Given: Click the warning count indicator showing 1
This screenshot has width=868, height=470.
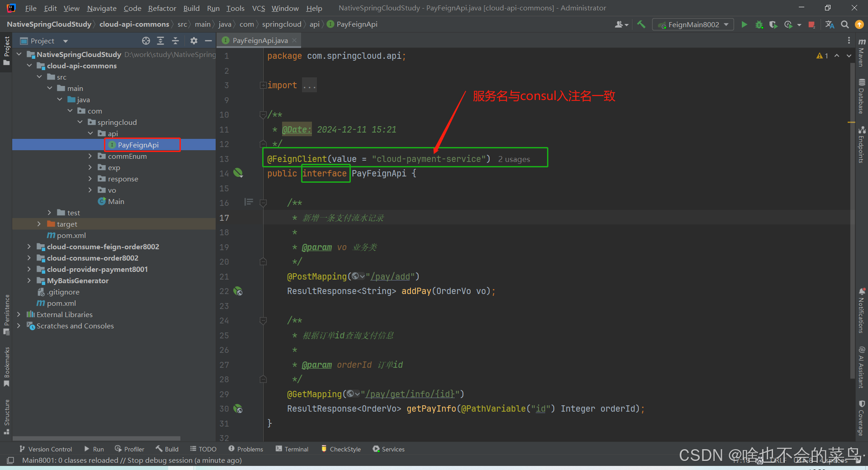Looking at the screenshot, I should tap(822, 55).
